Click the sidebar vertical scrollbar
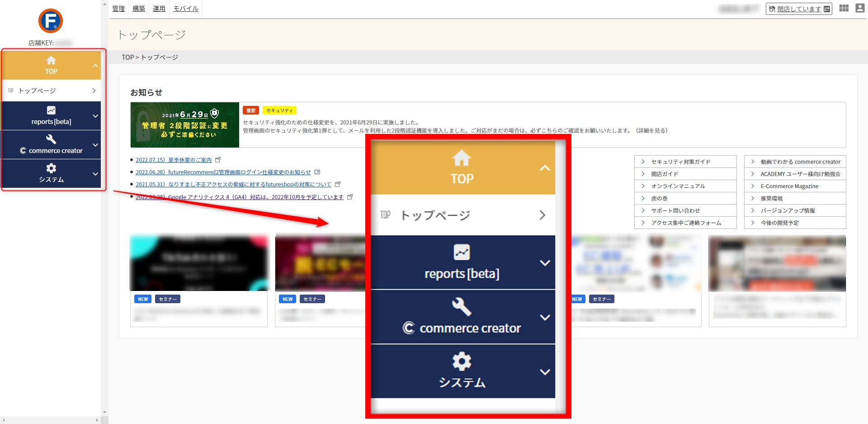Image resolution: width=868 pixels, height=424 pixels. point(104,208)
